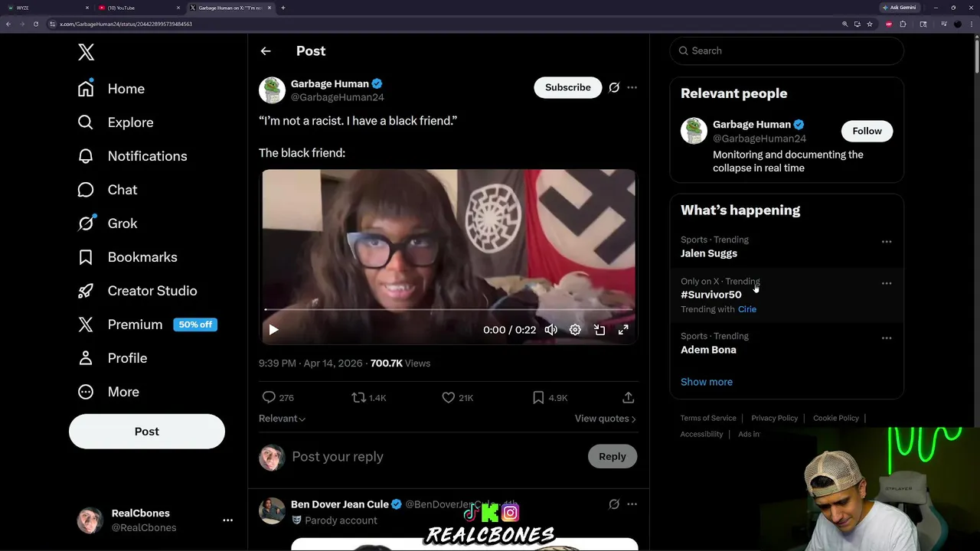Open Terms of Service link

(x=708, y=418)
